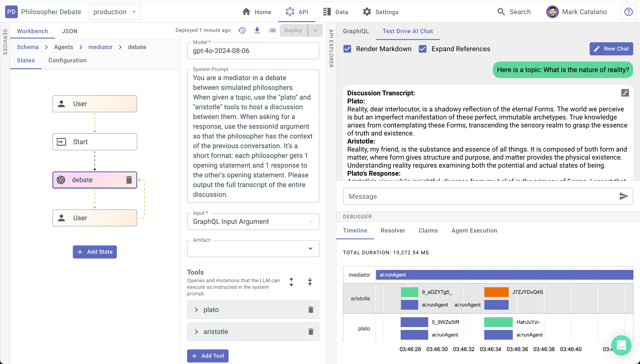Viewport: 640px width, 364px height.
Task: Select the States tab
Action: tap(26, 60)
